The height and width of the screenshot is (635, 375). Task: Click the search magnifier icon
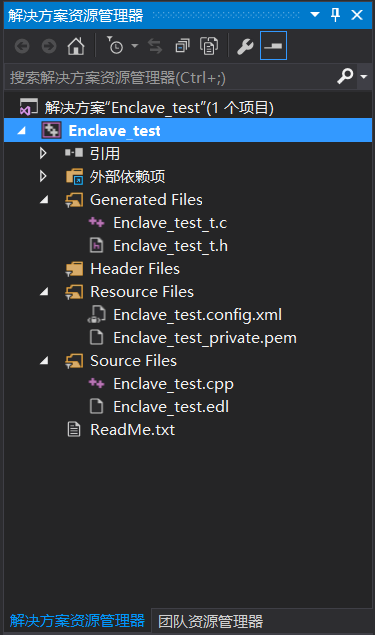pos(345,76)
